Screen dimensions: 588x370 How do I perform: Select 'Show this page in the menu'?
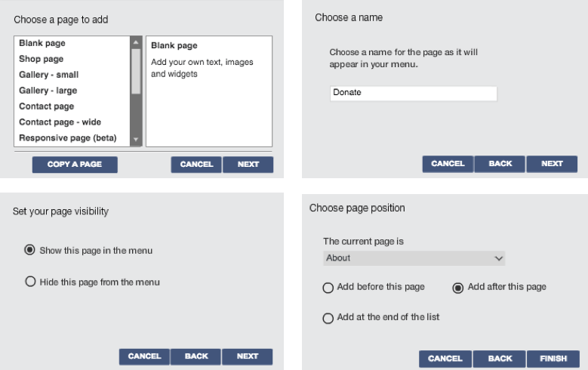click(30, 250)
